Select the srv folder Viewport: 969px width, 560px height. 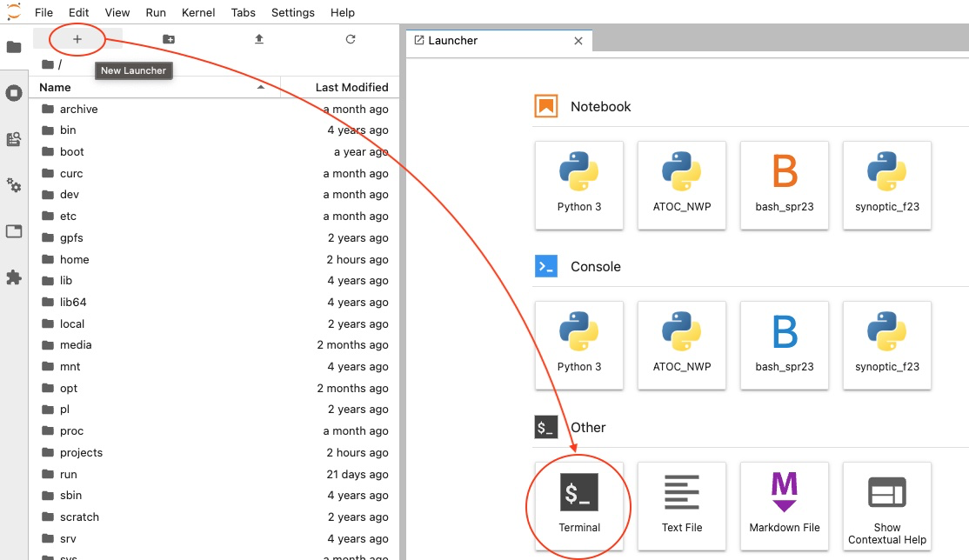pyautogui.click(x=215, y=538)
